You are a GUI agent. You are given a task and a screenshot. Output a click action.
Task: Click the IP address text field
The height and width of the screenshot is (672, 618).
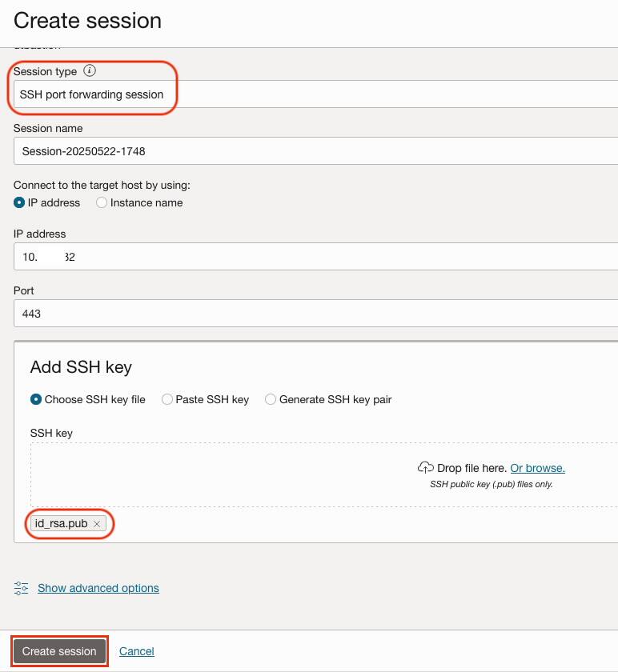point(312,258)
